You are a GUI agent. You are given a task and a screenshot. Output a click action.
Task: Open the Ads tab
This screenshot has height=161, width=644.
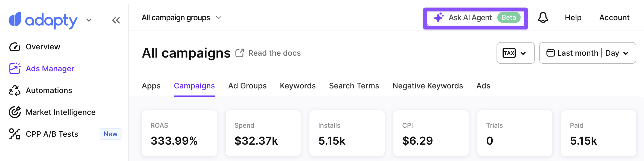click(483, 86)
